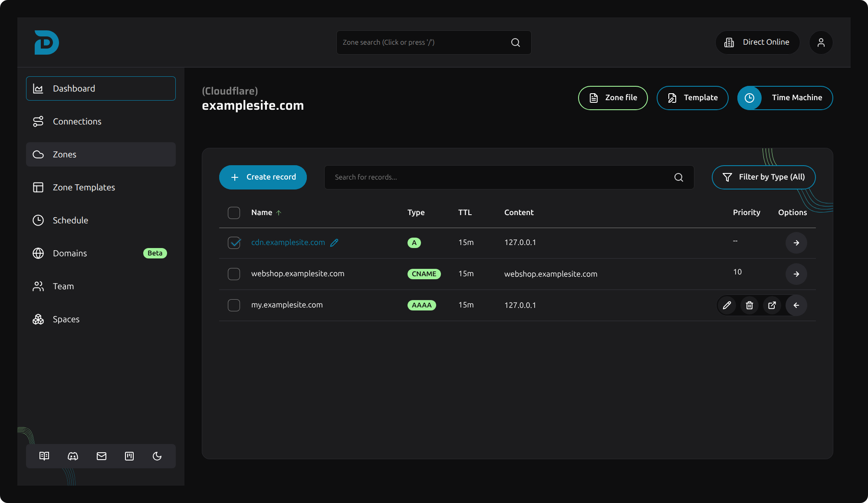Open the Discord icon in the sidebar footer
Screen dimensions: 868x503
[73, 456]
